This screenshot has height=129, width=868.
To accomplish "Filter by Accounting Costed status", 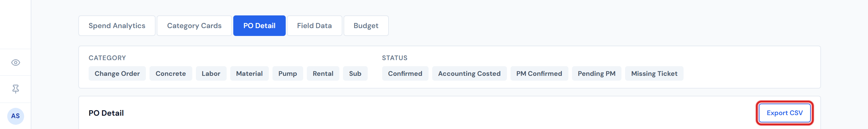I will pos(469,74).
